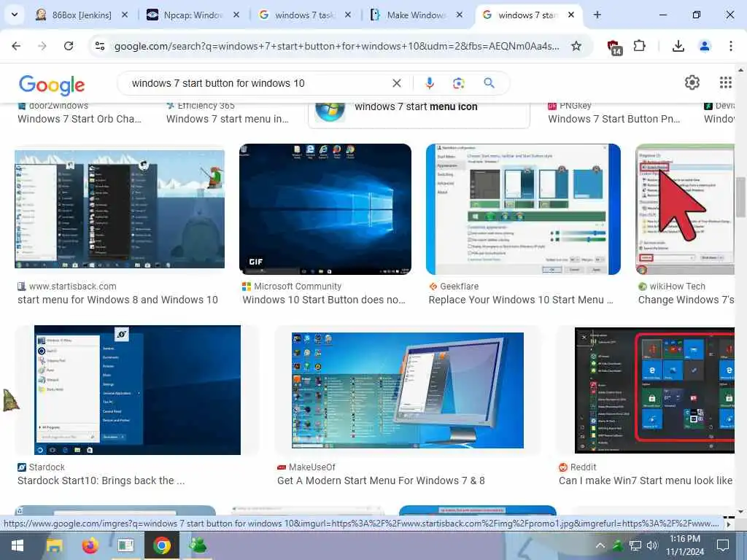Go to Google home via logo
The width and height of the screenshot is (747, 560).
[x=52, y=85]
